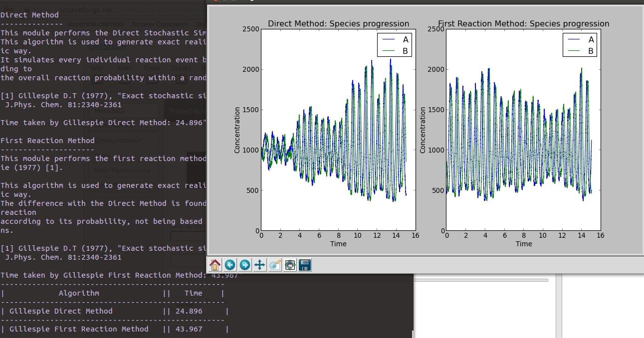Click the 'The difference with the Direct Method is found' line
The width and height of the screenshot is (644, 338).
click(x=103, y=203)
